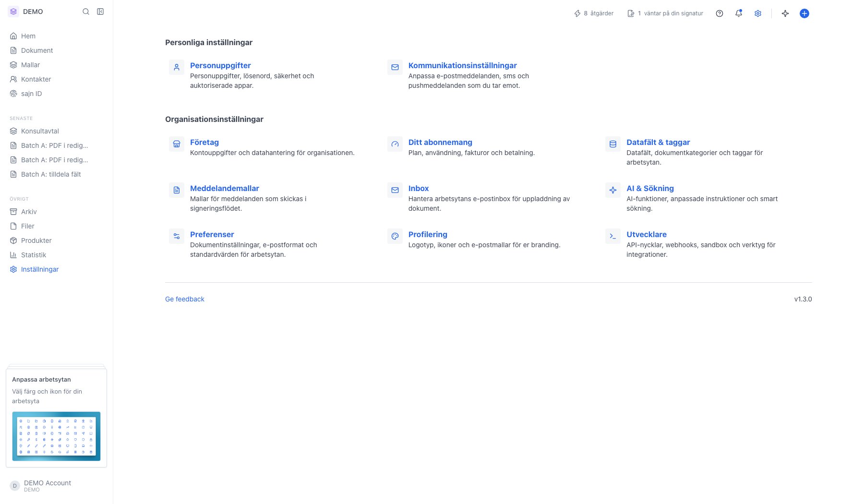864x504 pixels.
Task: Click the Ditt abonnemang gauge icon
Action: [x=395, y=144]
